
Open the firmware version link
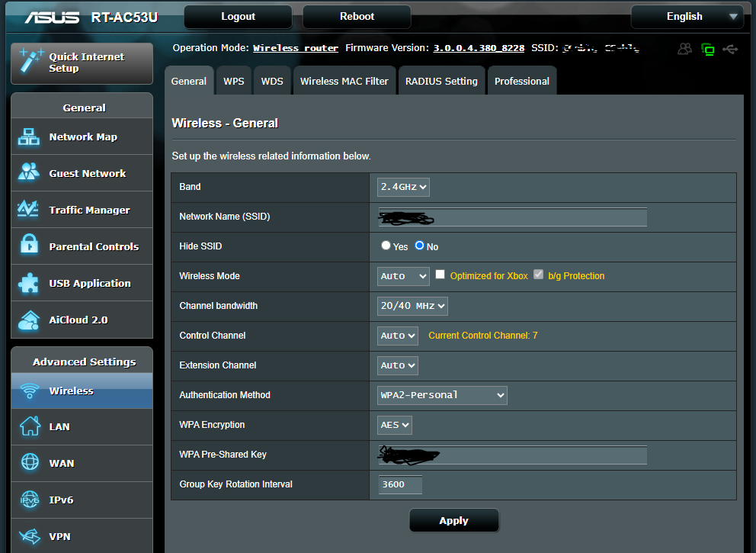point(479,48)
